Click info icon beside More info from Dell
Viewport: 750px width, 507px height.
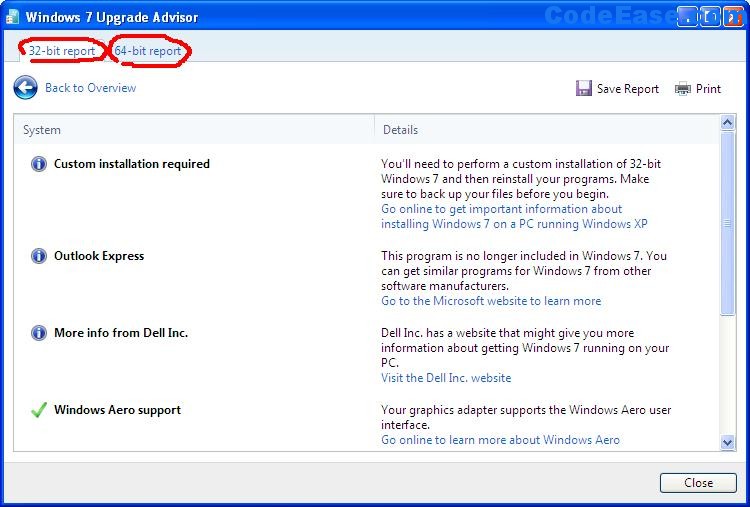pyautogui.click(x=39, y=333)
